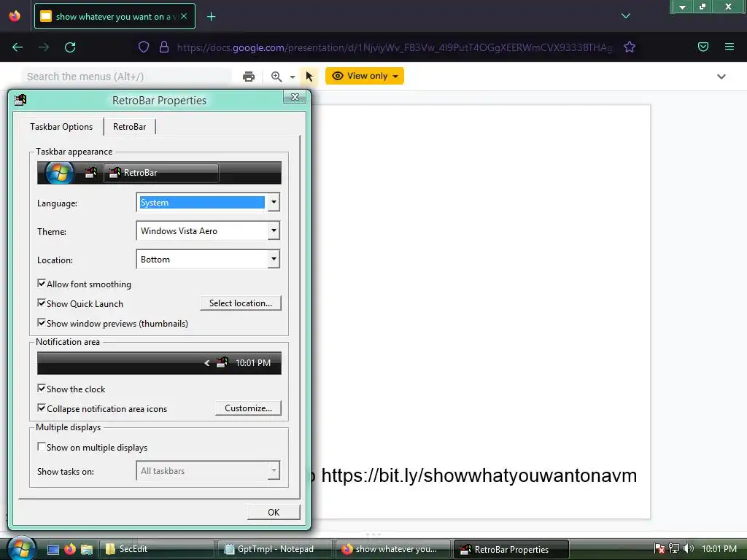Click the zoom magnifier icon
The width and height of the screenshot is (747, 560).
(x=276, y=76)
